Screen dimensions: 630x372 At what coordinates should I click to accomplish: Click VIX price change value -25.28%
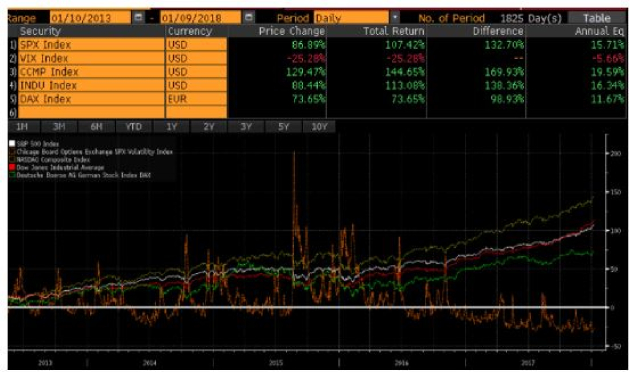[306, 58]
